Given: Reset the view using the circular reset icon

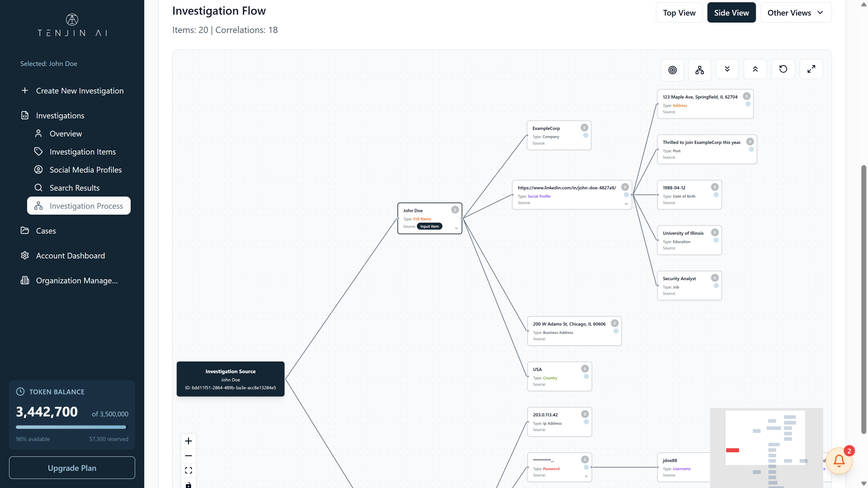Looking at the screenshot, I should pyautogui.click(x=783, y=69).
